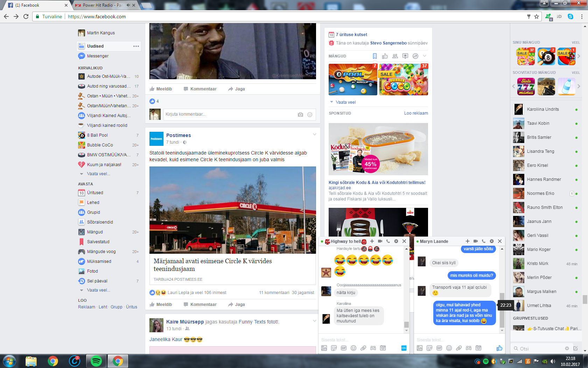The width and height of the screenshot is (588, 368).
Task: Open Üritused in the Avasta menu
Action: coord(95,193)
